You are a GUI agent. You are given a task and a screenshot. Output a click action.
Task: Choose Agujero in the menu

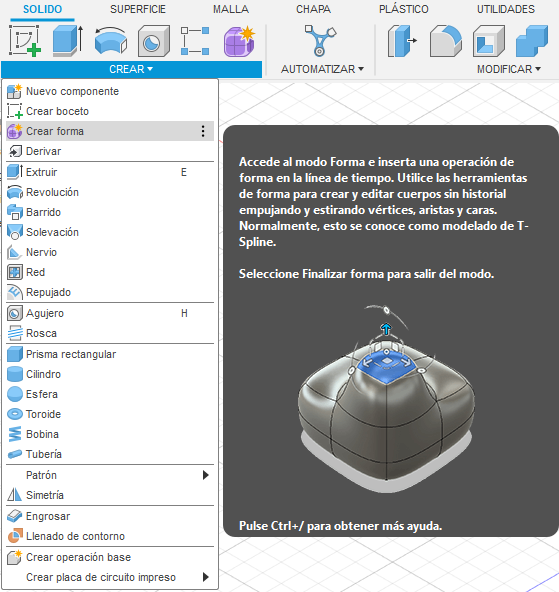pyautogui.click(x=110, y=313)
